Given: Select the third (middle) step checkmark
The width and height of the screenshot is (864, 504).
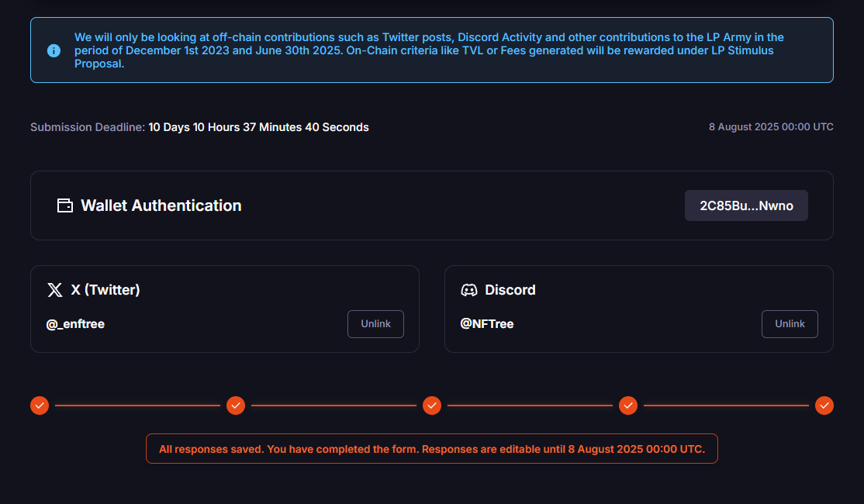Looking at the screenshot, I should coord(432,406).
